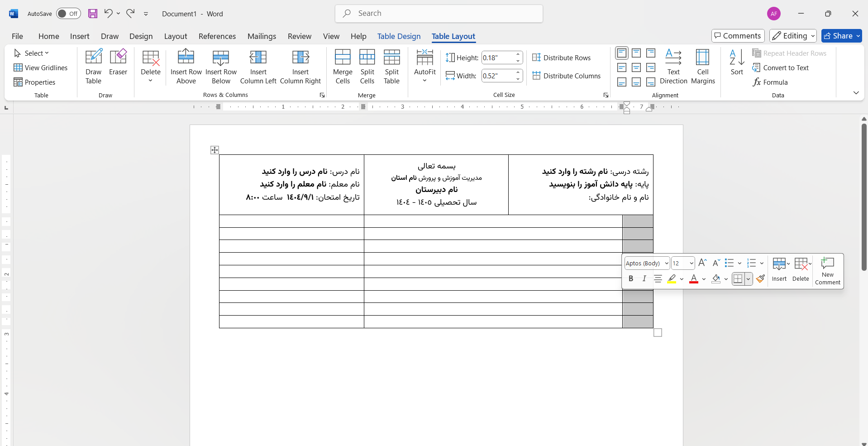Image resolution: width=868 pixels, height=446 pixels.
Task: Toggle View Gridlines
Action: point(41,67)
